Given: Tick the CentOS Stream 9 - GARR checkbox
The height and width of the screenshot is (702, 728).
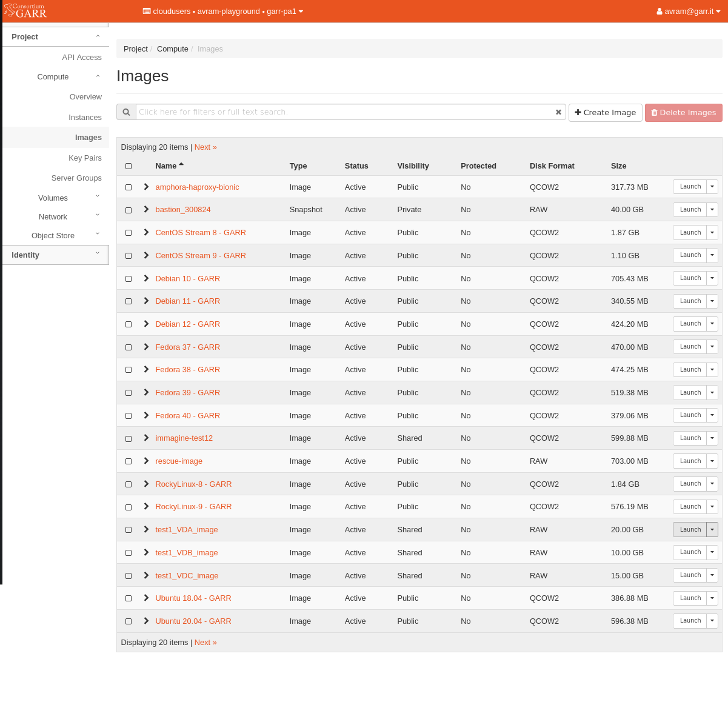Looking at the screenshot, I should [129, 256].
